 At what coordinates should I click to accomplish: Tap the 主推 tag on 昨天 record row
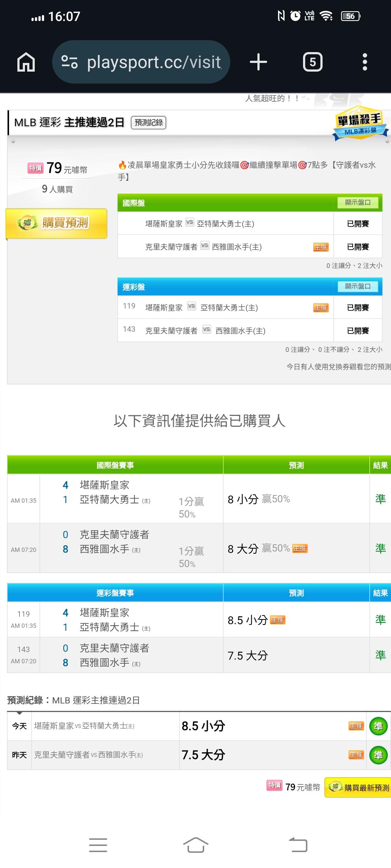[356, 755]
